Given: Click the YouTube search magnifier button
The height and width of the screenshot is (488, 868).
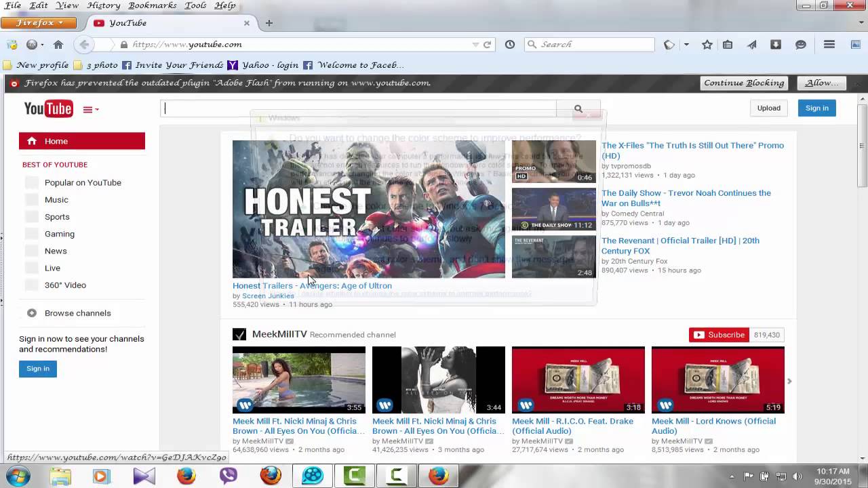Looking at the screenshot, I should coord(578,108).
